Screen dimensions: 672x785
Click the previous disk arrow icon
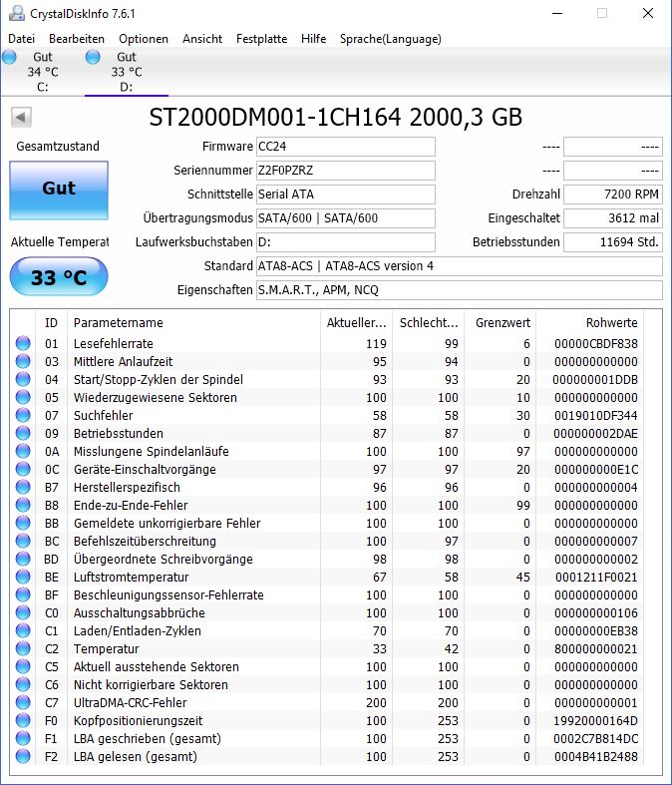point(21,118)
